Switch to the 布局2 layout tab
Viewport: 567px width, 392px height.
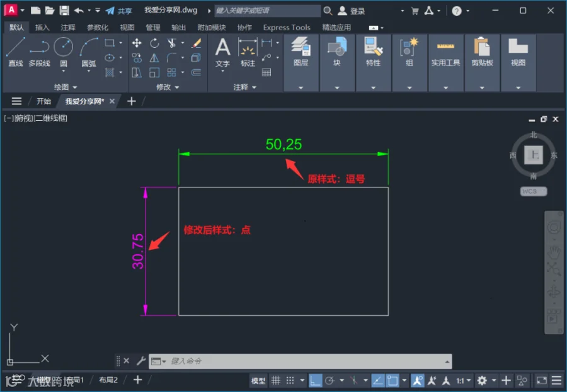click(108, 380)
